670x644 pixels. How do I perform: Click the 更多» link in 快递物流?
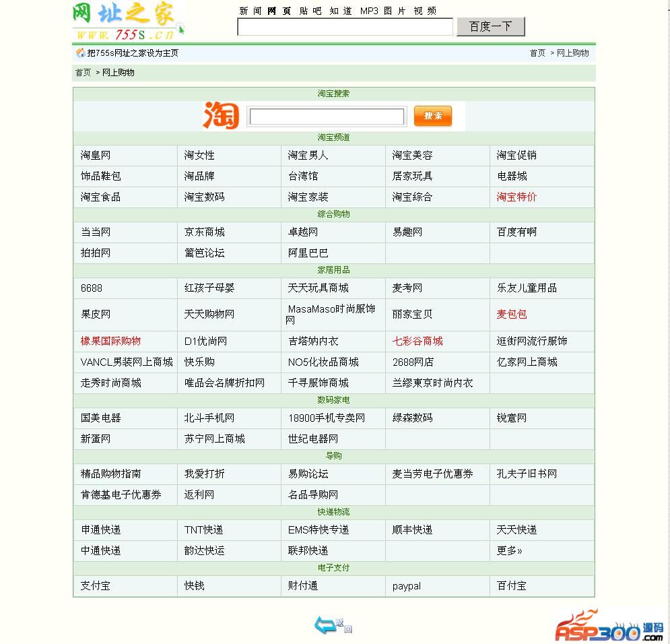click(x=509, y=551)
